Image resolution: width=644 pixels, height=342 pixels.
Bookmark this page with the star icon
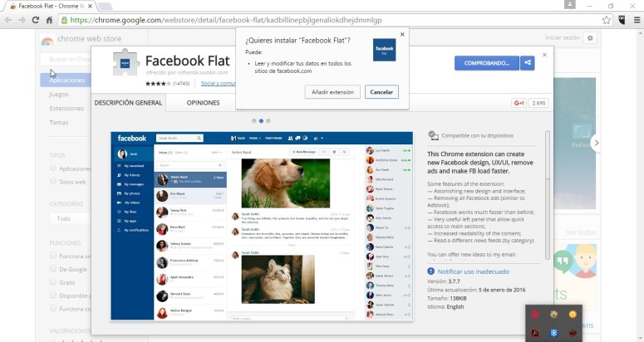[x=607, y=20]
